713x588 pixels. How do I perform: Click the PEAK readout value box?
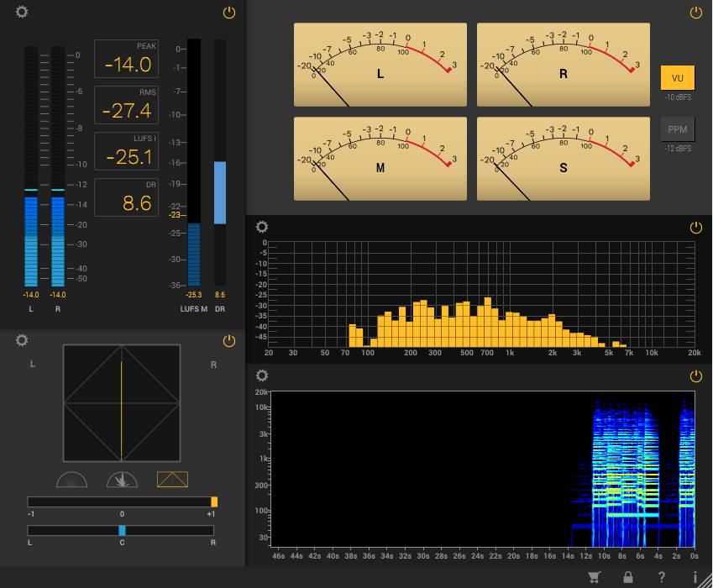(x=126, y=60)
